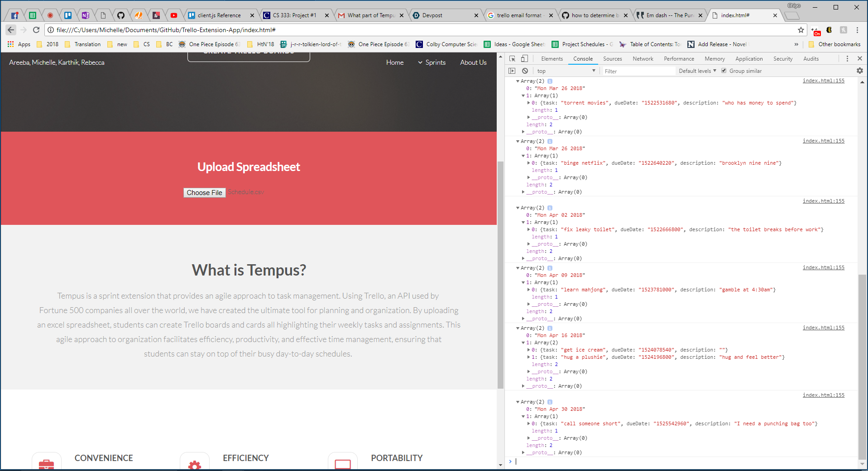Open Chrome's three-dot main menu
The height and width of the screenshot is (471, 868).
click(857, 30)
